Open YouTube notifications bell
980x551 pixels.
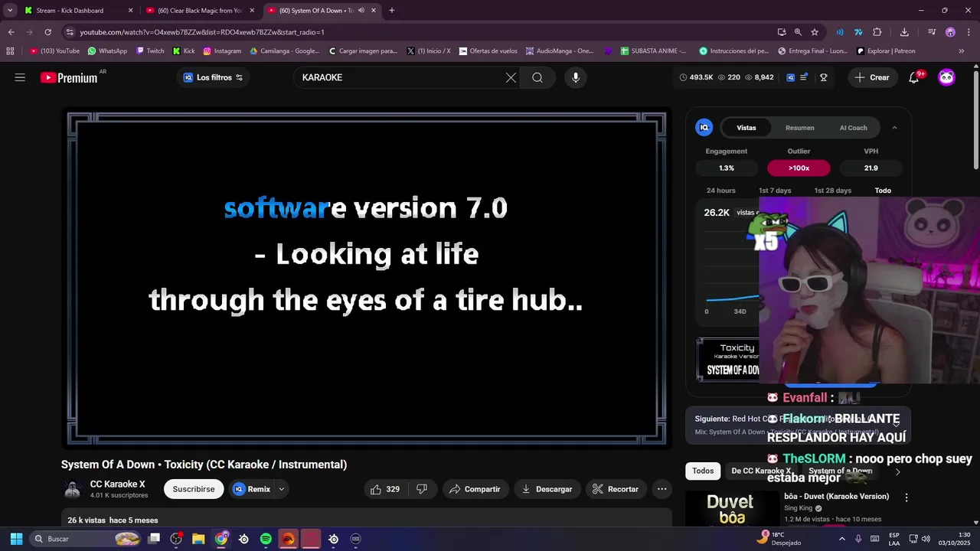point(914,77)
